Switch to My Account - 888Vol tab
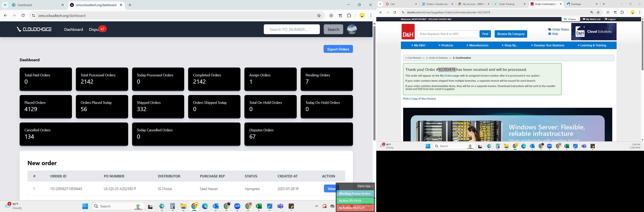The width and height of the screenshot is (644, 212). point(474,4)
